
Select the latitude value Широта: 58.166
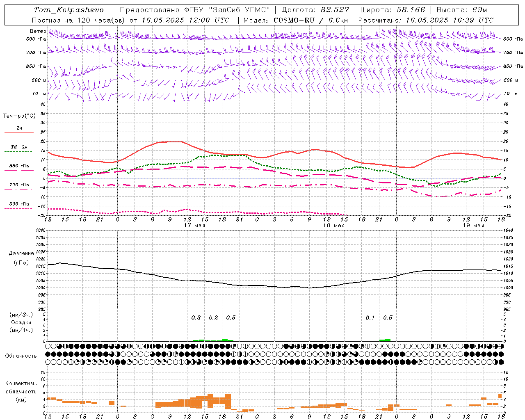point(393,10)
